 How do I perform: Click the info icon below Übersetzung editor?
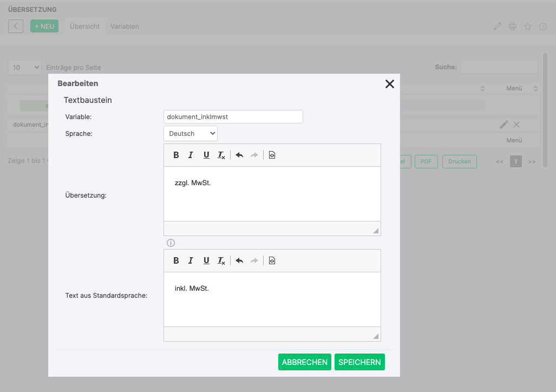click(x=171, y=243)
